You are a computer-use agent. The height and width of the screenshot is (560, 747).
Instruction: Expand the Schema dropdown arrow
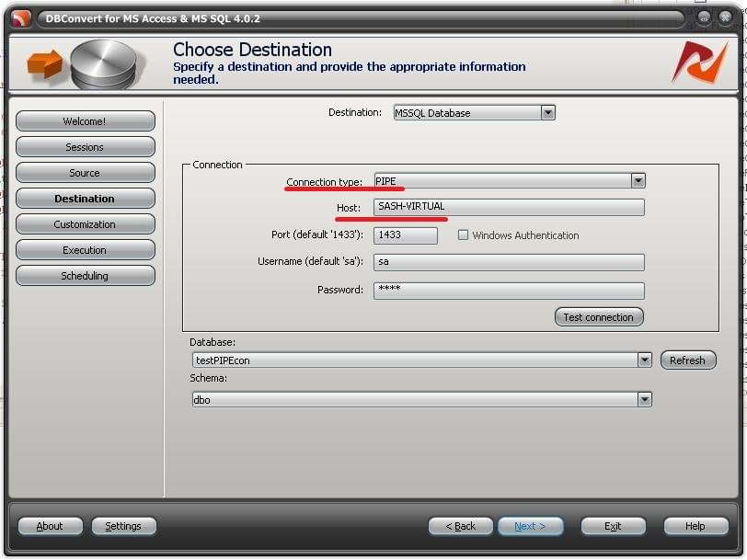(644, 399)
